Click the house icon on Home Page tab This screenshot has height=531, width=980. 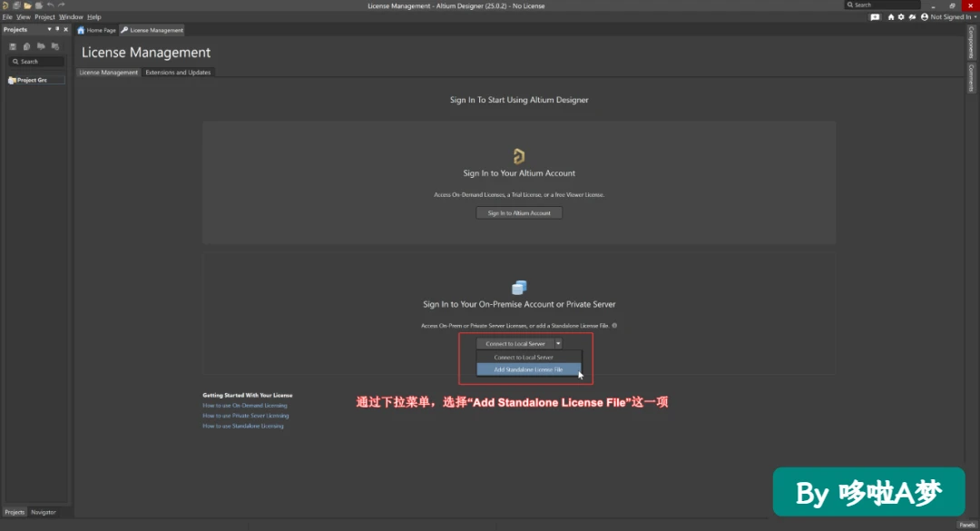[x=81, y=30]
